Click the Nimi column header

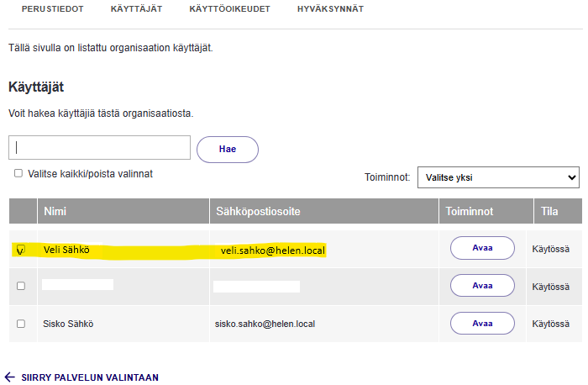coord(55,212)
